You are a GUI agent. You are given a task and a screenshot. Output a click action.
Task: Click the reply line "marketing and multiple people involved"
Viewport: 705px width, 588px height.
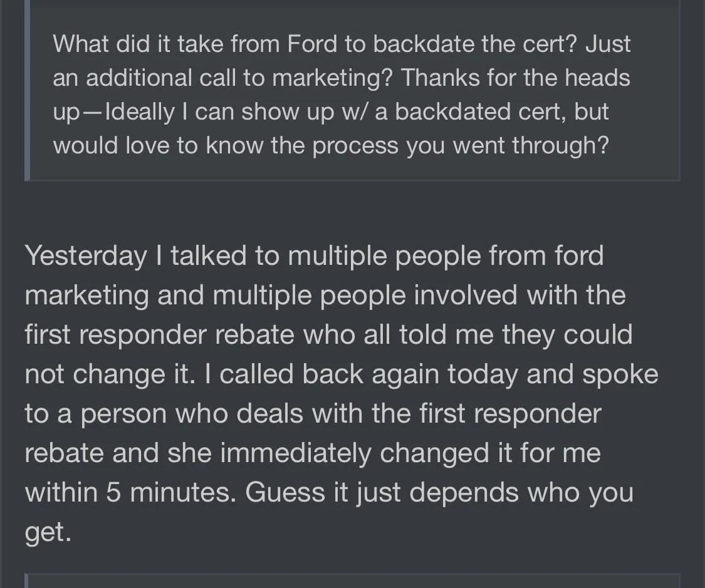325,296
